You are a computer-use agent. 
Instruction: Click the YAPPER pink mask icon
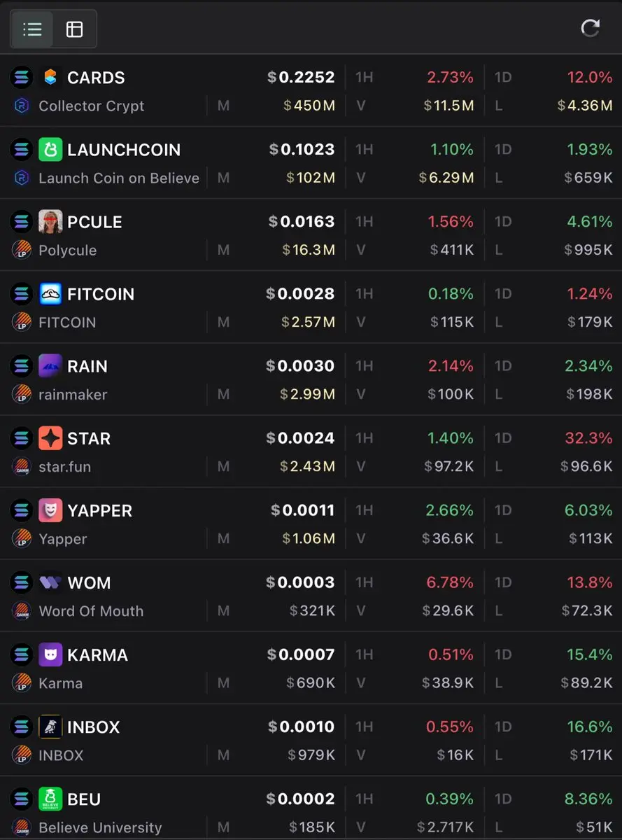coord(50,510)
